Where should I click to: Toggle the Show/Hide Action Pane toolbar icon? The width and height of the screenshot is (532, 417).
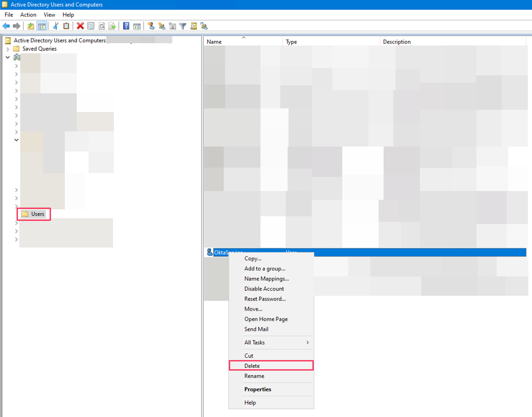click(137, 26)
